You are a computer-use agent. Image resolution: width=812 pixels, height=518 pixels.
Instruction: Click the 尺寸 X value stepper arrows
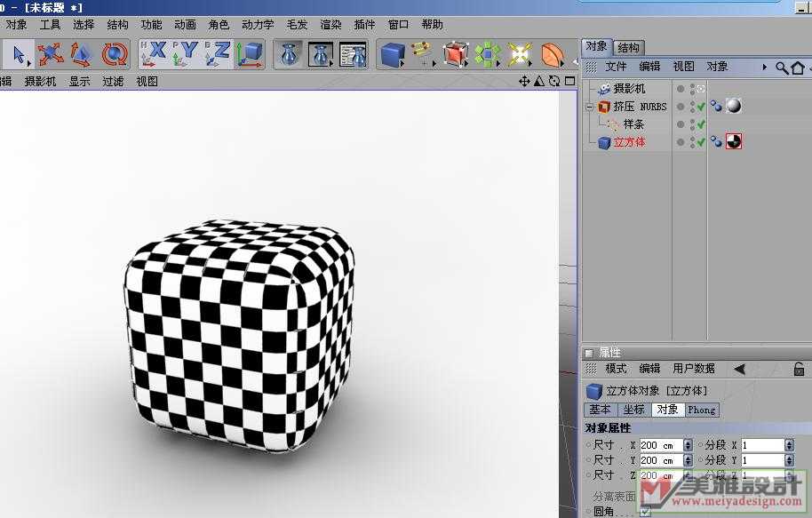[x=689, y=445]
